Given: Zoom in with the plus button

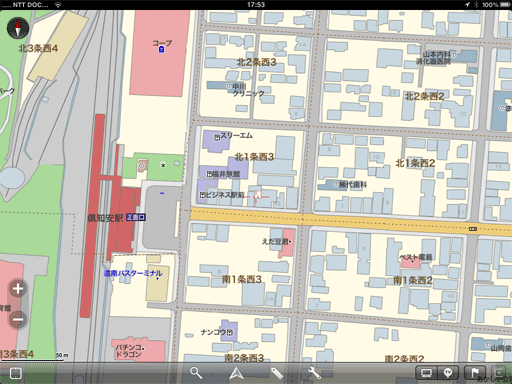Looking at the screenshot, I should coord(18,289).
